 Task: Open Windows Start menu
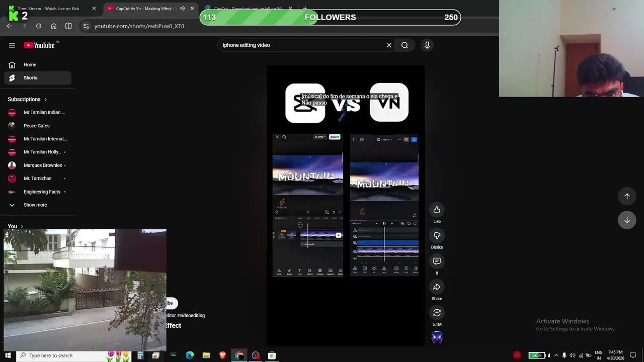click(x=8, y=355)
